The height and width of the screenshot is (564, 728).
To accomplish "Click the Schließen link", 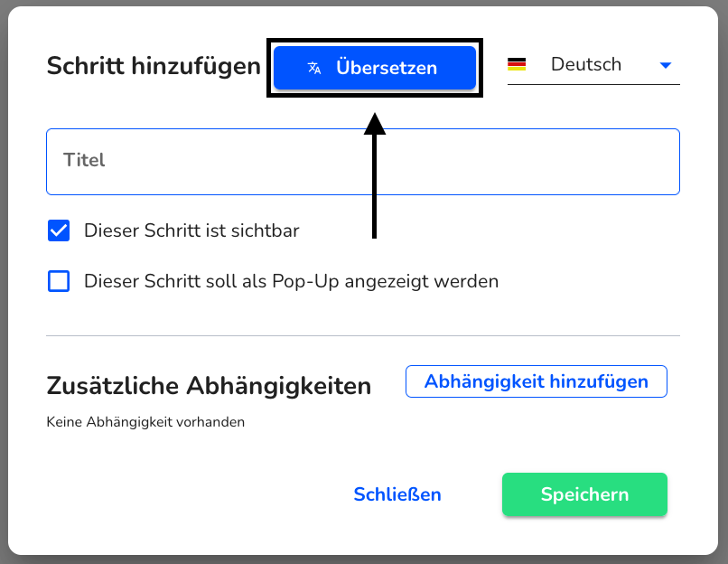I will [x=397, y=494].
